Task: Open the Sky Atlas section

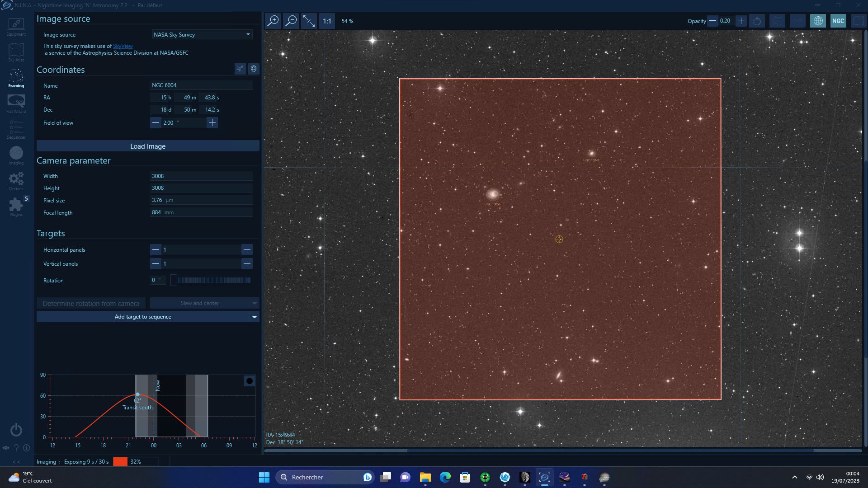Action: click(x=16, y=52)
